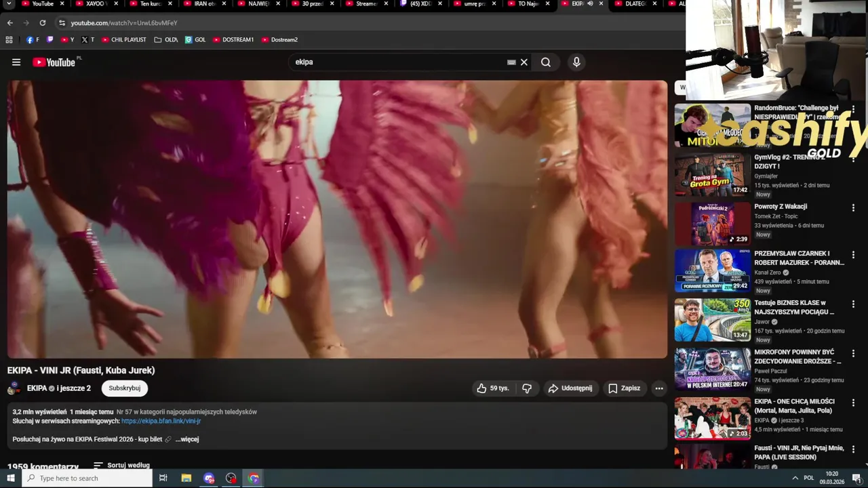Image resolution: width=868 pixels, height=488 pixels.
Task: Open the YouTube guide hamburger menu
Action: coord(16,62)
